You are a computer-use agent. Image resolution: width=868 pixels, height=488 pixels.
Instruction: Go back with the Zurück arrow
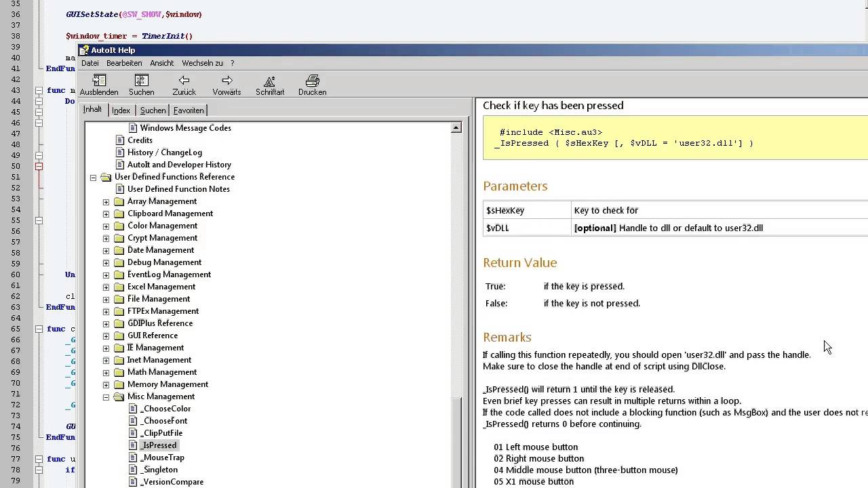click(184, 85)
